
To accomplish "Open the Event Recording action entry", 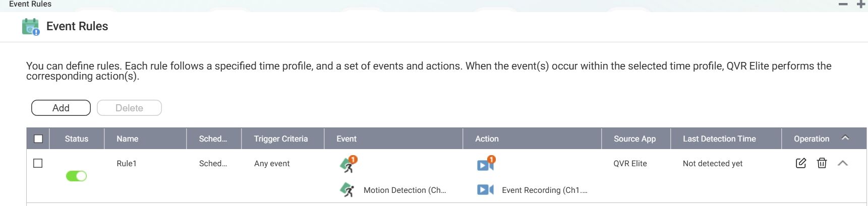I will [x=544, y=190].
